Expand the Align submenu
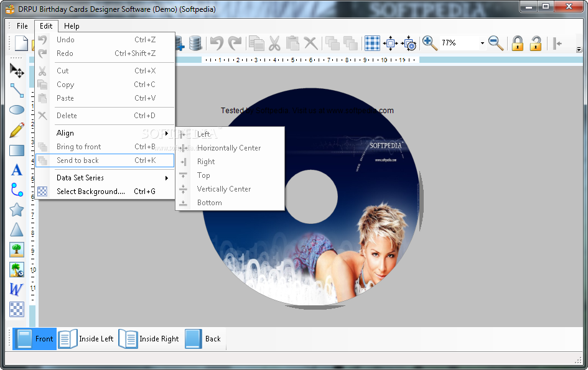Screen dimensions: 588x370 pyautogui.click(x=105, y=133)
